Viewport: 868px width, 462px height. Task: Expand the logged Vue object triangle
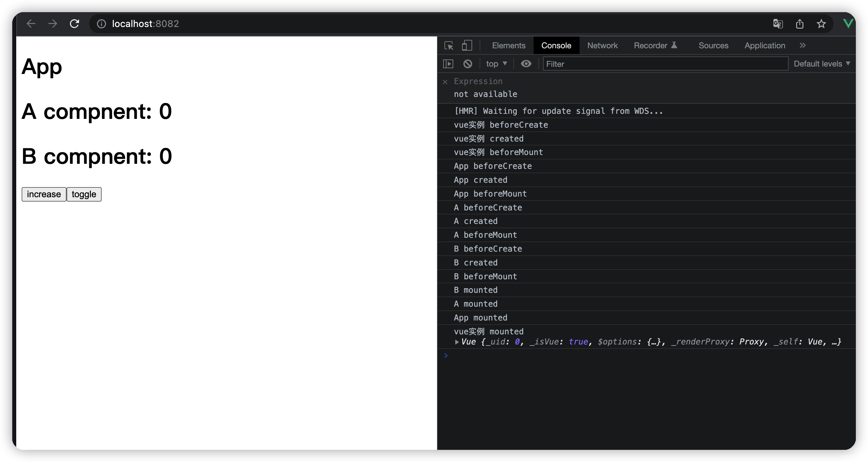click(457, 342)
